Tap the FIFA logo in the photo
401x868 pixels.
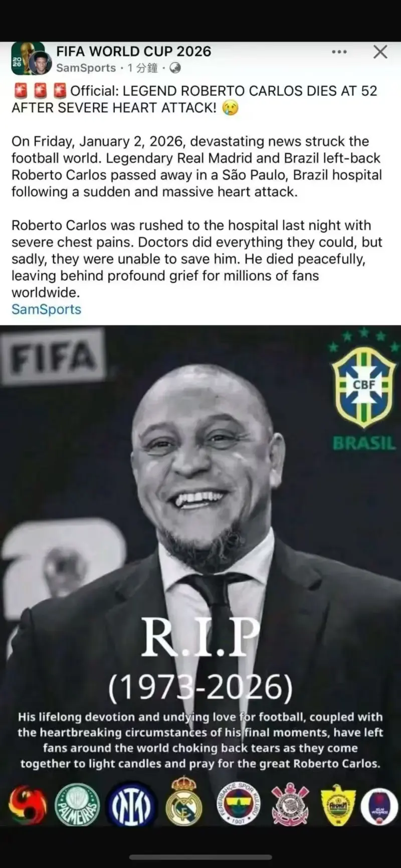[x=53, y=357]
